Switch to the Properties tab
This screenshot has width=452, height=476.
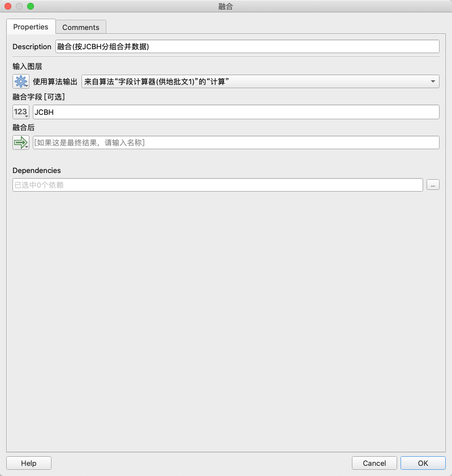coord(31,27)
